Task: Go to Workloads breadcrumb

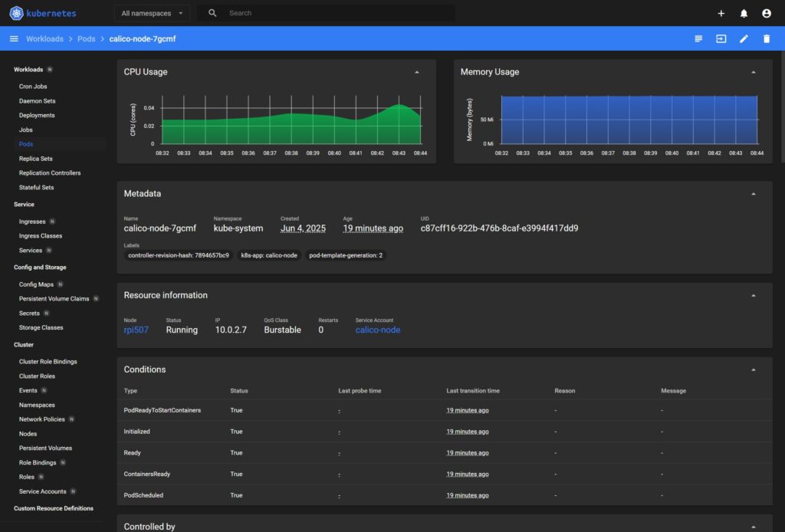Action: [x=44, y=38]
